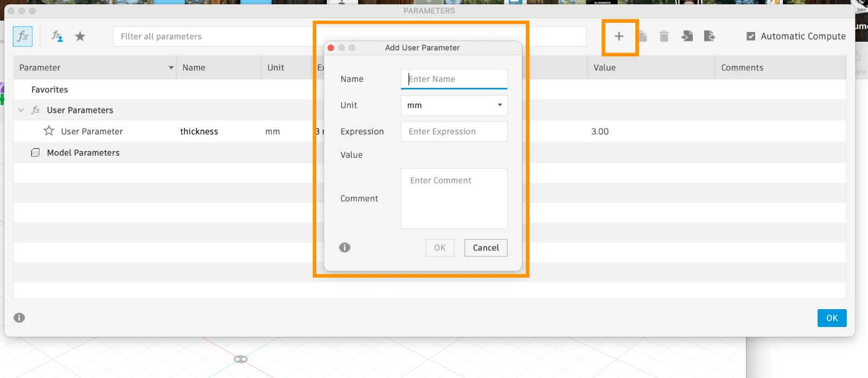Open the Unit dropdown showing mm
The width and height of the screenshot is (868, 378).
click(454, 105)
